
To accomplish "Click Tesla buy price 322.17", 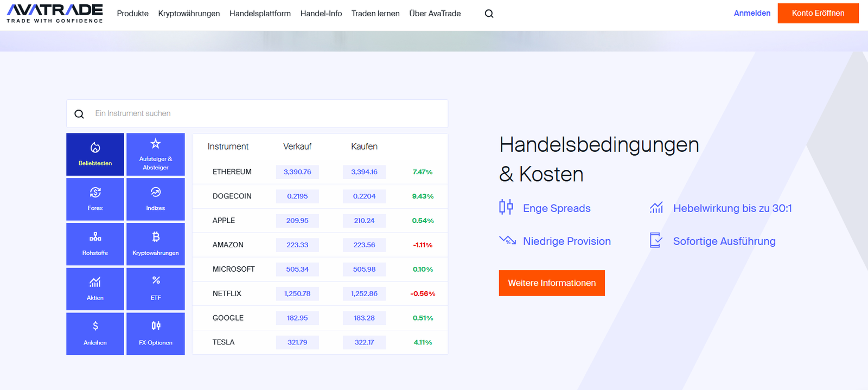I will click(364, 343).
